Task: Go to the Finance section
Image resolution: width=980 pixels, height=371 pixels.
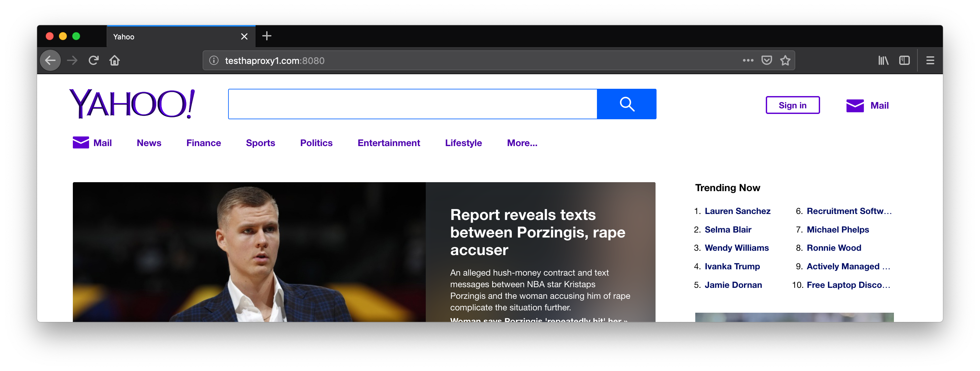Action: click(x=204, y=143)
